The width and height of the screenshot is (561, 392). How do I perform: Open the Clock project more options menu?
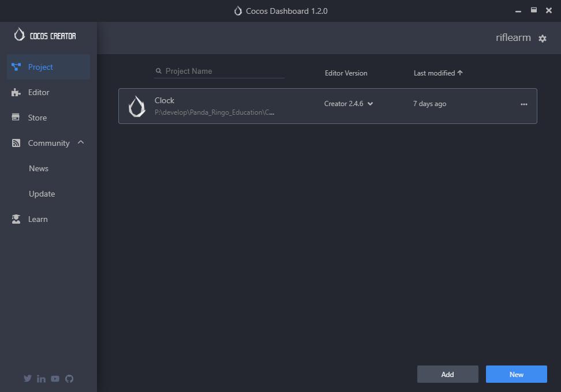pyautogui.click(x=524, y=104)
